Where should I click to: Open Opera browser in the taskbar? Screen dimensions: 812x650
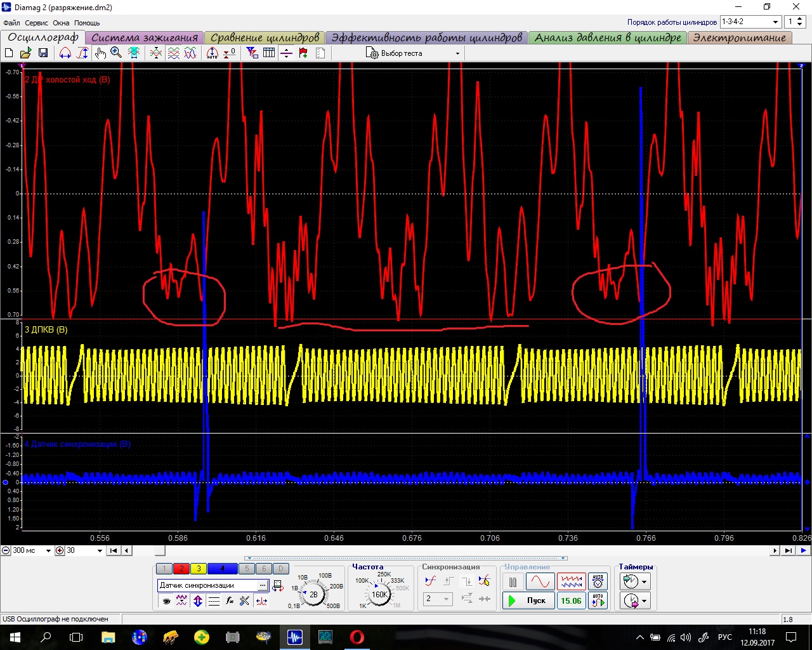coord(357,637)
